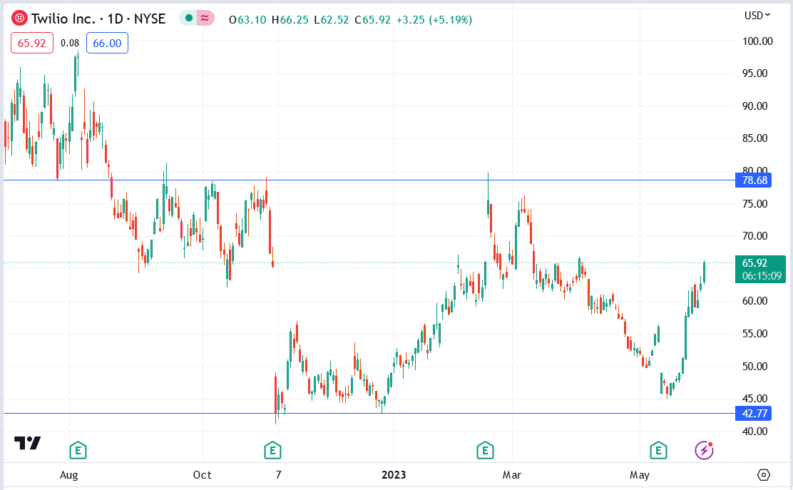Click the Oct label on time axis

pyautogui.click(x=202, y=475)
